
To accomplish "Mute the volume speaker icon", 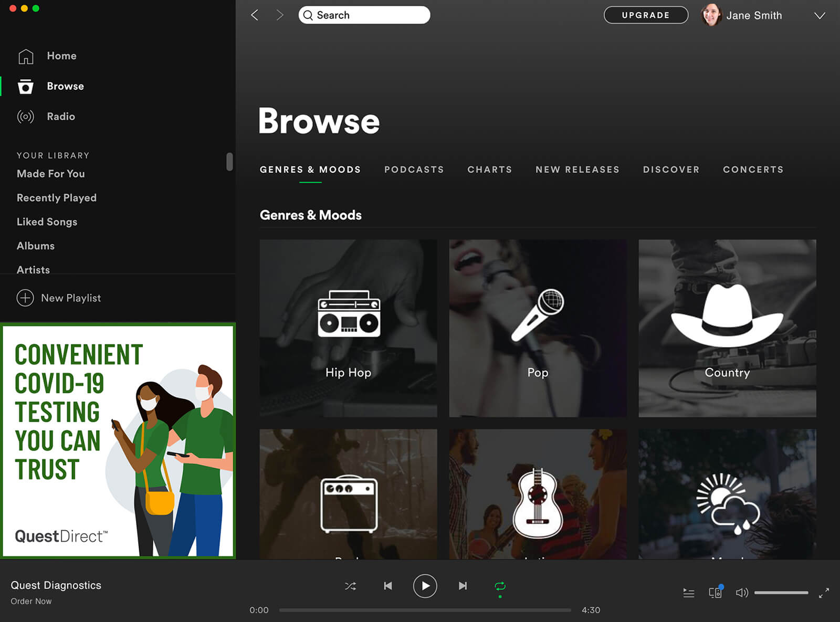I will (741, 593).
